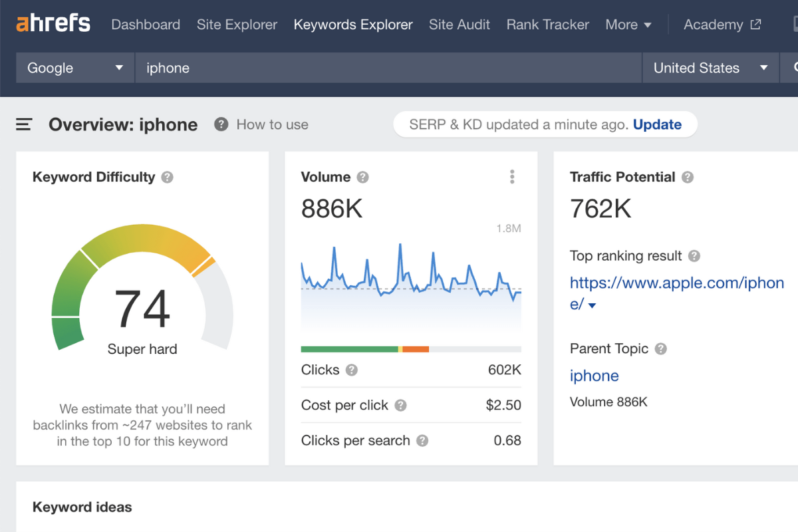Image resolution: width=798 pixels, height=532 pixels.
Task: Open Academy in a new window
Action: coord(722,25)
